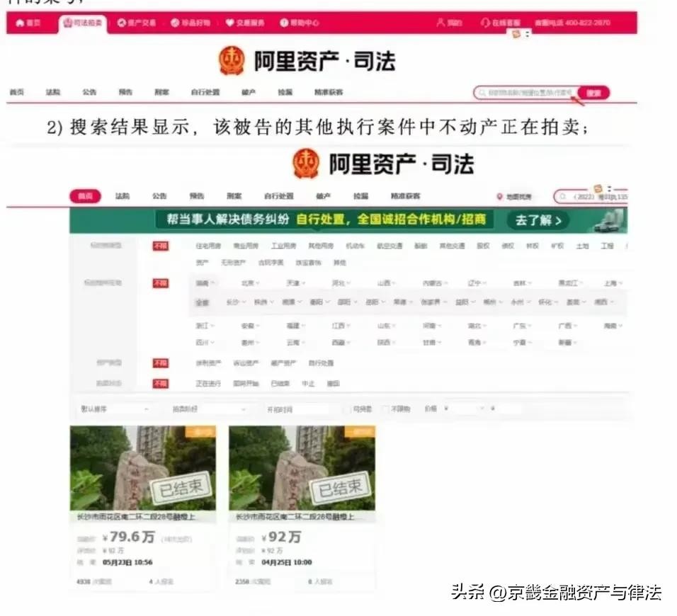Image resolution: width=677 pixels, height=616 pixels.
Task: Click the 地图找房 map pin icon
Action: coord(499,197)
